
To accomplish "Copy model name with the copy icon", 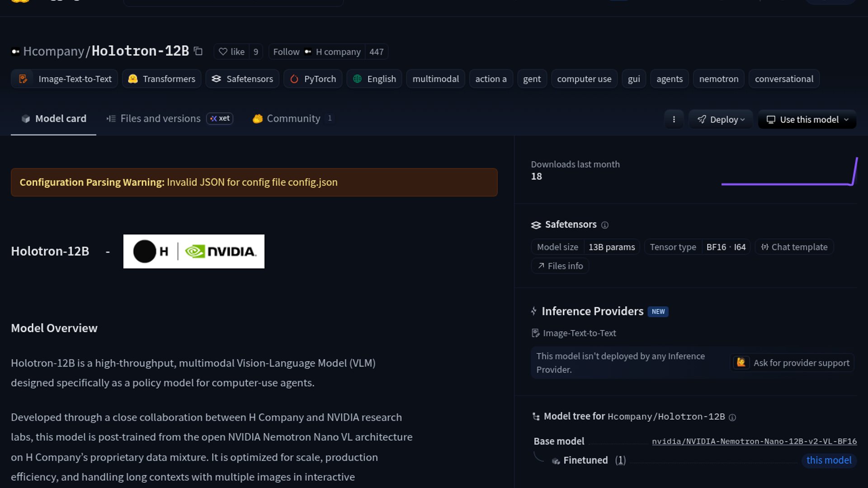I will (198, 51).
